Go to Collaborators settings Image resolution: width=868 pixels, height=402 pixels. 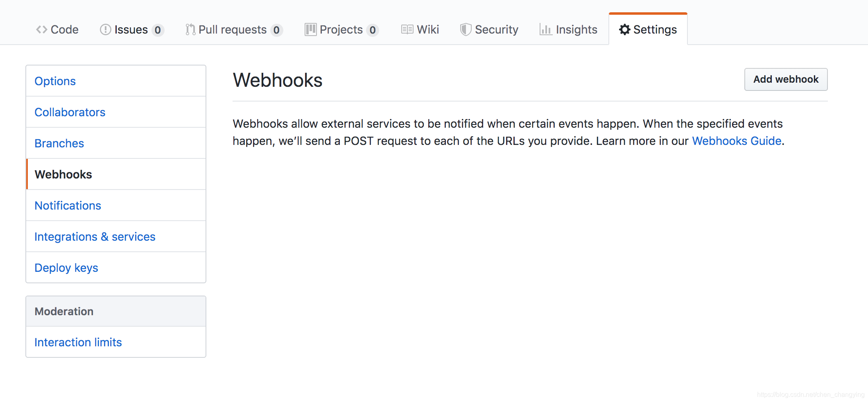click(x=116, y=112)
